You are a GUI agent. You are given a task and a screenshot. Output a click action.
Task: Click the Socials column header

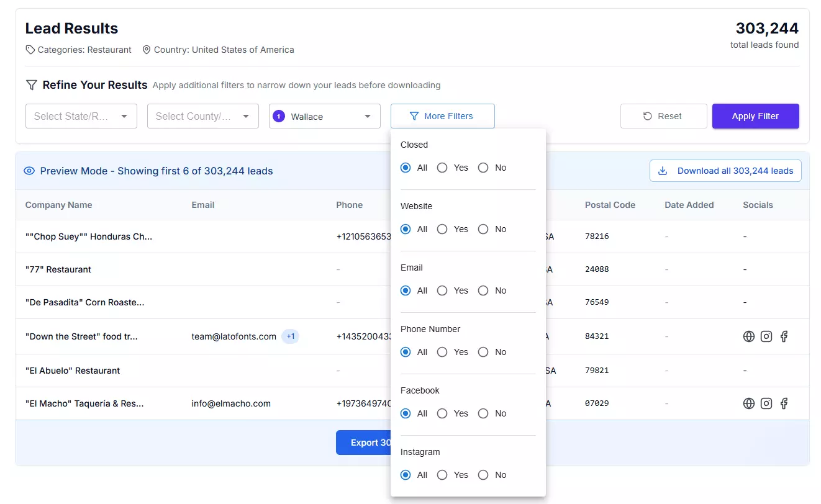(x=758, y=205)
